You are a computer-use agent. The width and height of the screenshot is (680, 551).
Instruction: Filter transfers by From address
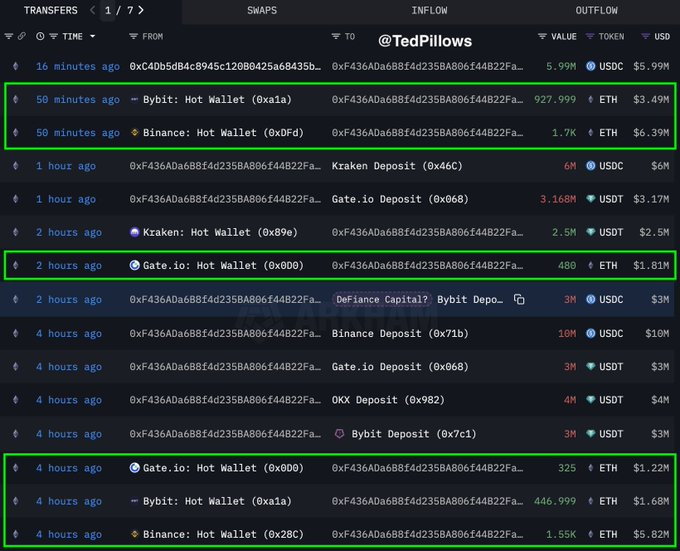[x=134, y=36]
